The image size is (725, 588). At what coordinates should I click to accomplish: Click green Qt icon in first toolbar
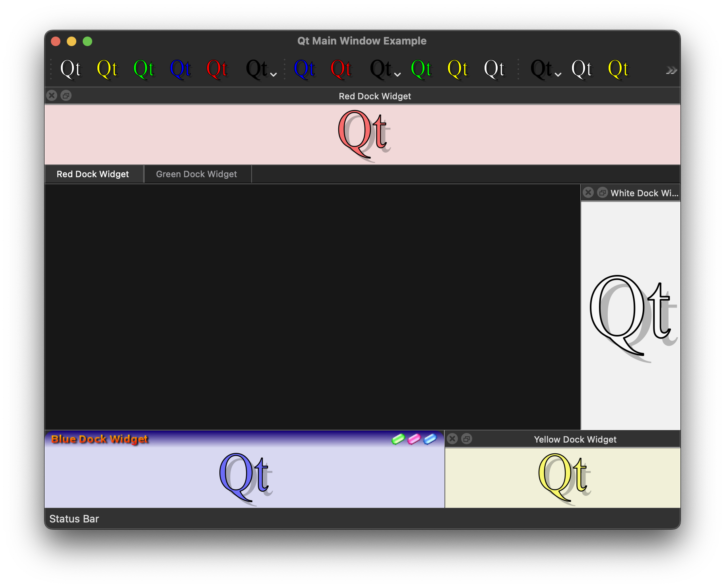coord(144,69)
